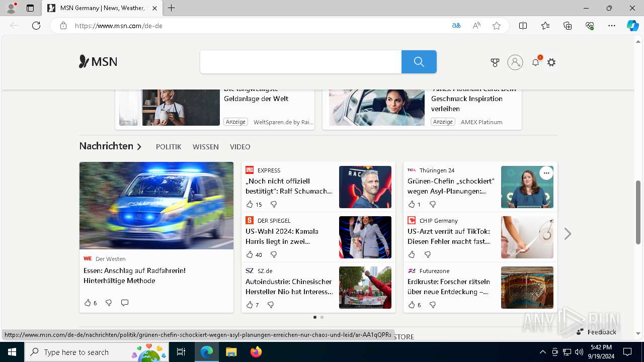Show hidden system tray icons
This screenshot has height=362, width=644.
point(543,352)
